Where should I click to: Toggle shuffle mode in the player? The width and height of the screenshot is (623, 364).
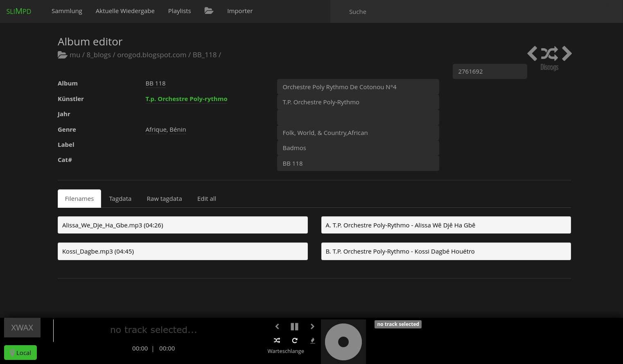coord(277,340)
